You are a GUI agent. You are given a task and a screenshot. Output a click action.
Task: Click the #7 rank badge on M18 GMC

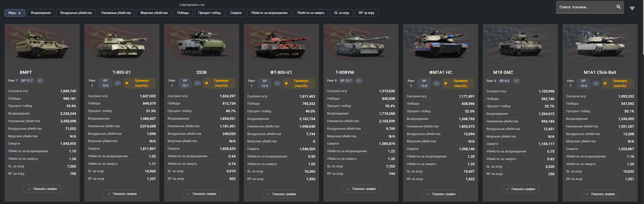517,81
